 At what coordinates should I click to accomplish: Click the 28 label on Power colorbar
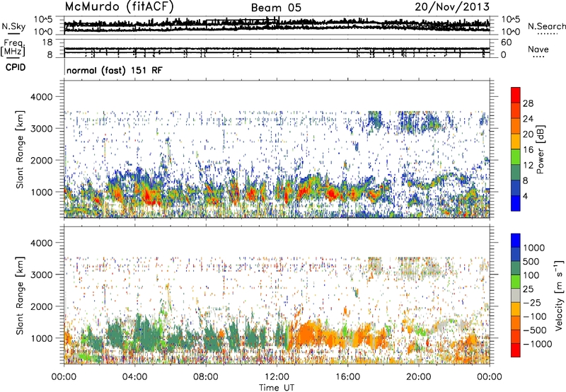coord(528,103)
